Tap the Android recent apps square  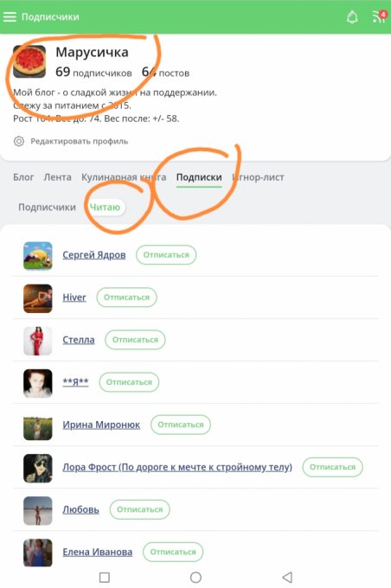[x=105, y=577]
